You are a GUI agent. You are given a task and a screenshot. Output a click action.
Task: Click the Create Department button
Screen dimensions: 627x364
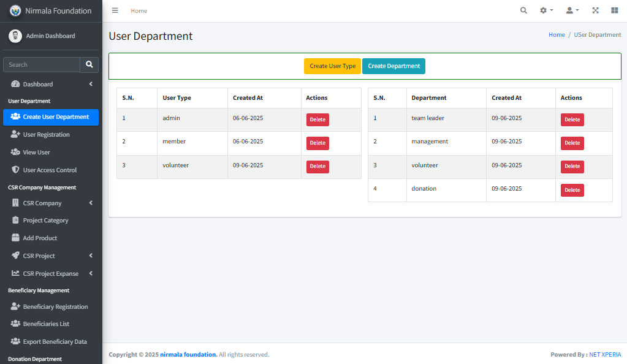tap(393, 66)
